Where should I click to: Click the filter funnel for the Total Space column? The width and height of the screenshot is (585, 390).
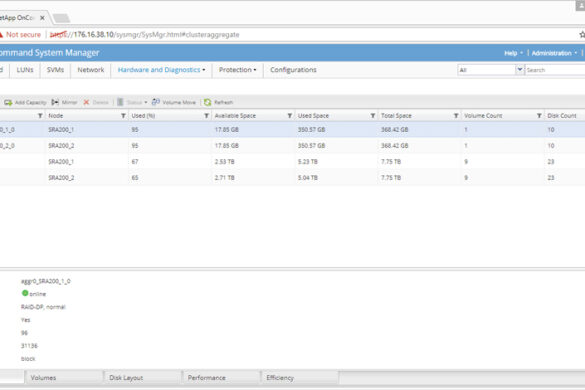coord(456,116)
